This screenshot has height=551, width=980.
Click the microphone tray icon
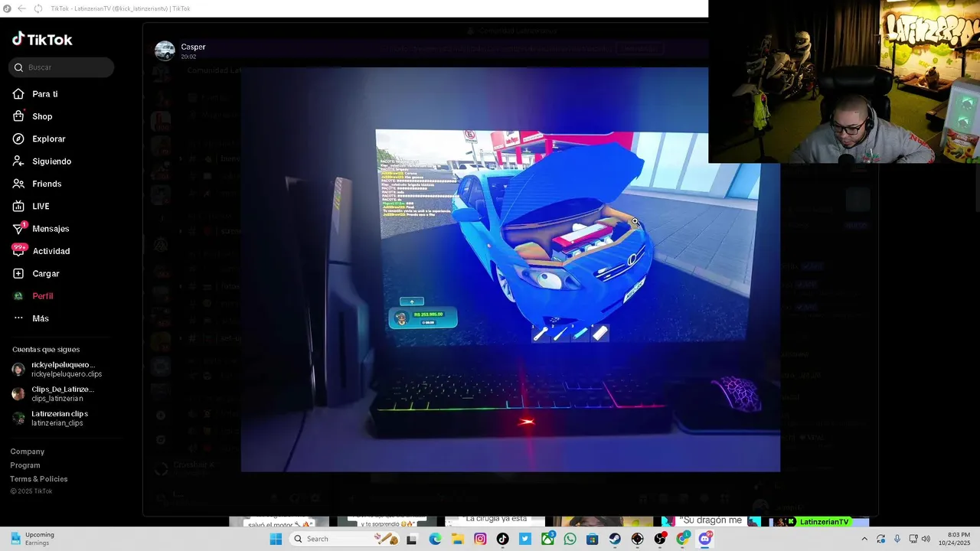tap(897, 539)
